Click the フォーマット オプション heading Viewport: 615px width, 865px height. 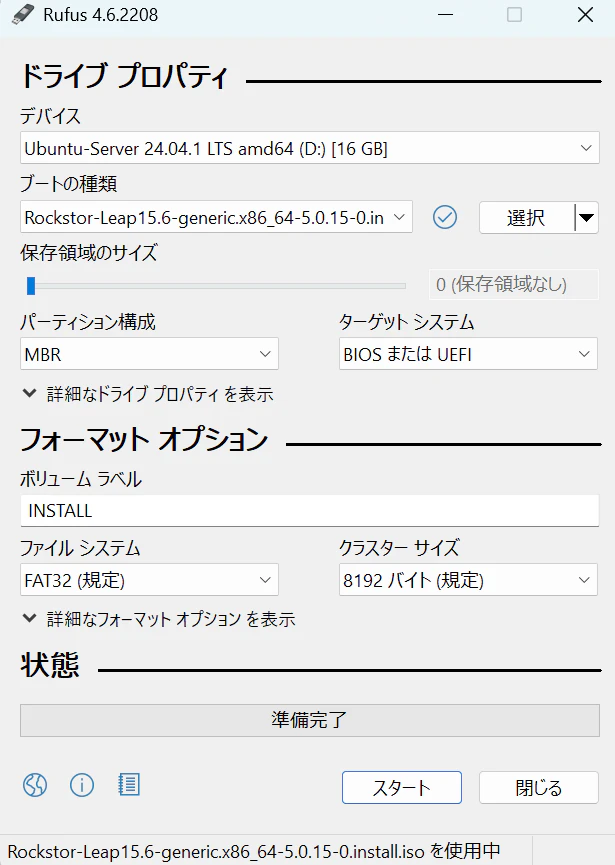(145, 440)
